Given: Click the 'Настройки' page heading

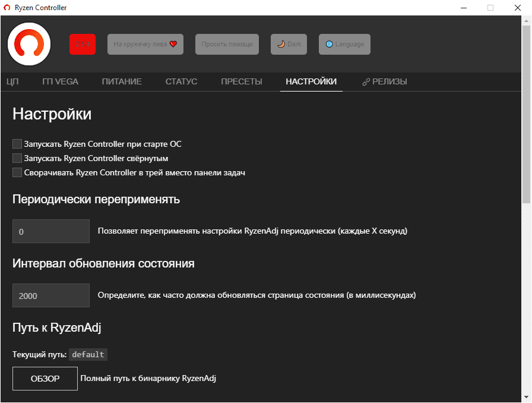Looking at the screenshot, I should [52, 114].
